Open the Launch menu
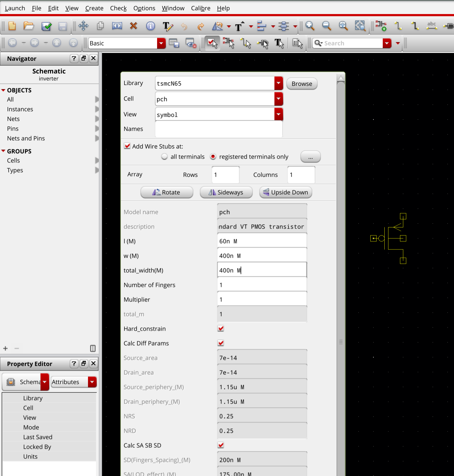This screenshot has width=454, height=476. (x=15, y=8)
